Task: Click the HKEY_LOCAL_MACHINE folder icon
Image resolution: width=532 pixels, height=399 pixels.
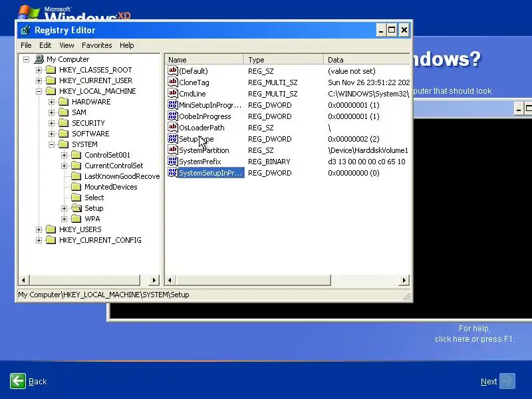Action: point(51,91)
